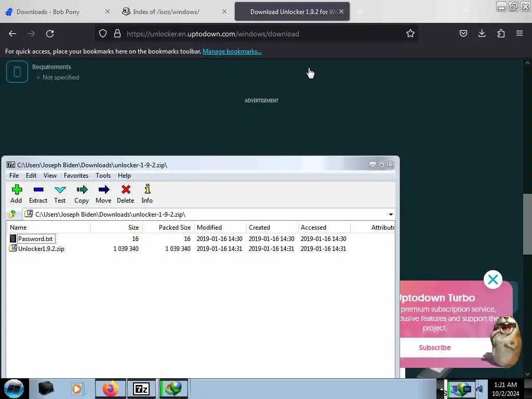Sort by the Size column header

click(x=117, y=228)
